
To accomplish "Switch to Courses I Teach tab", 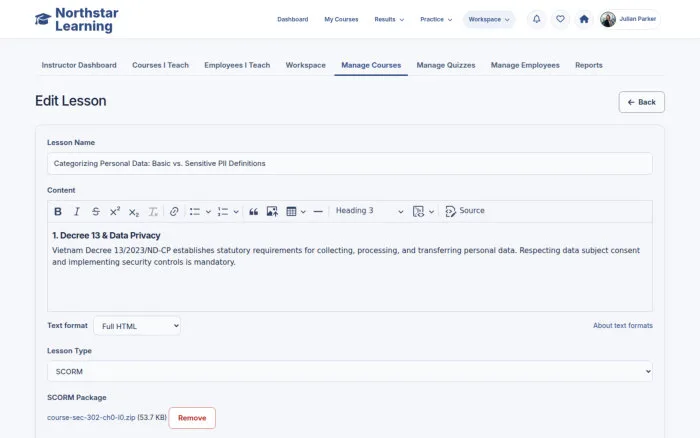I will tap(160, 65).
